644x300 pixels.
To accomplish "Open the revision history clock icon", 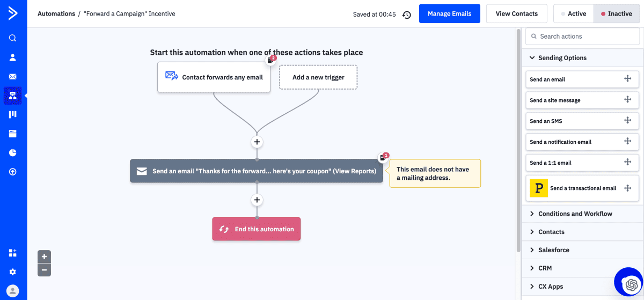I will pos(407,14).
